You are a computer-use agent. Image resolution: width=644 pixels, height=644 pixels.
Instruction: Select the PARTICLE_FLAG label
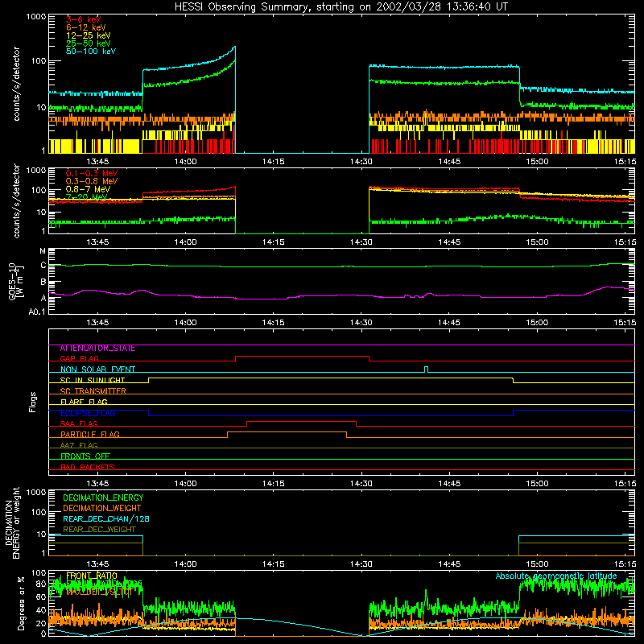click(x=90, y=435)
